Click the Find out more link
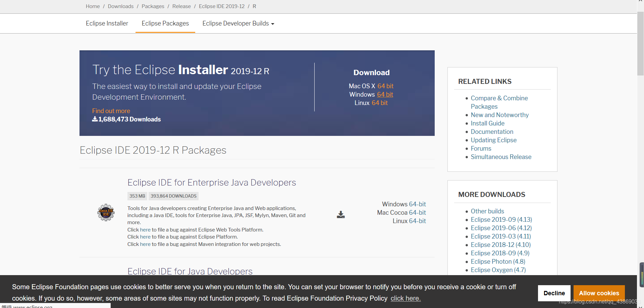 (x=111, y=111)
